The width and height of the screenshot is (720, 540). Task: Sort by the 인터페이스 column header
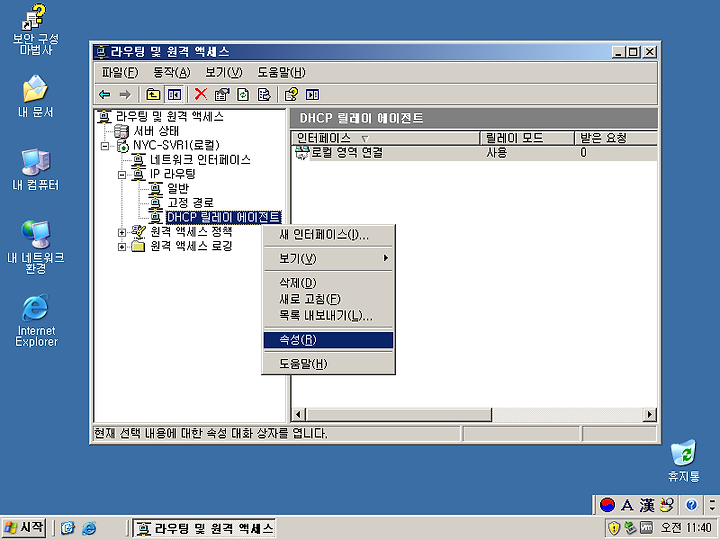click(386, 138)
